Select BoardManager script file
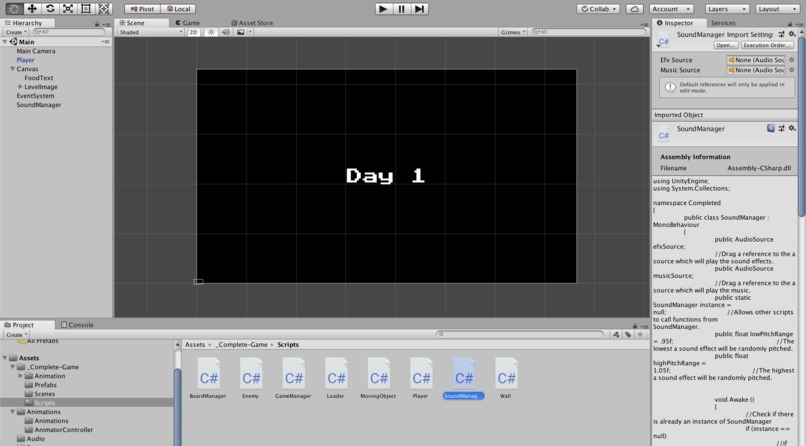The width and height of the screenshot is (806, 446). point(208,378)
